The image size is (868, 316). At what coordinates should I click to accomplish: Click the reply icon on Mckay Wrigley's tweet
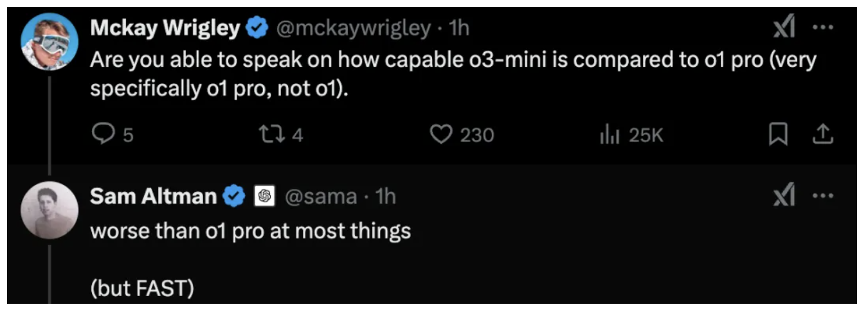pyautogui.click(x=104, y=134)
